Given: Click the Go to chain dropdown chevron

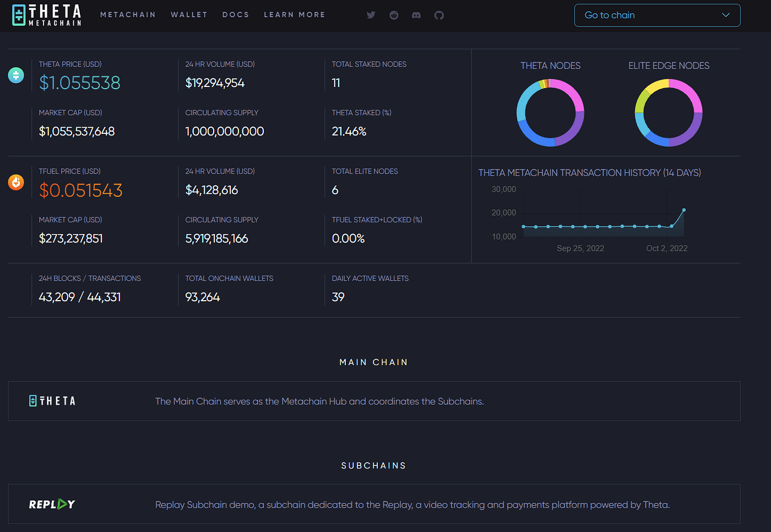Looking at the screenshot, I should [x=726, y=15].
